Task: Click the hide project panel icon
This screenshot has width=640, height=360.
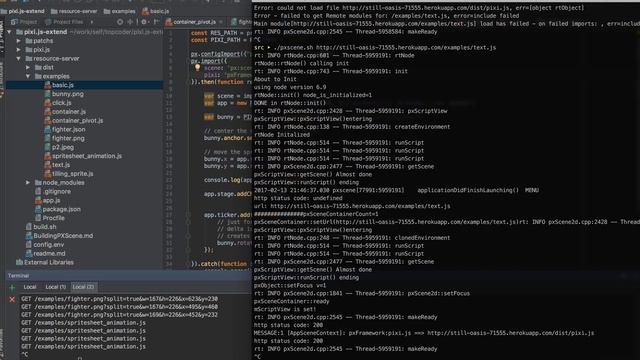Action: (156, 22)
